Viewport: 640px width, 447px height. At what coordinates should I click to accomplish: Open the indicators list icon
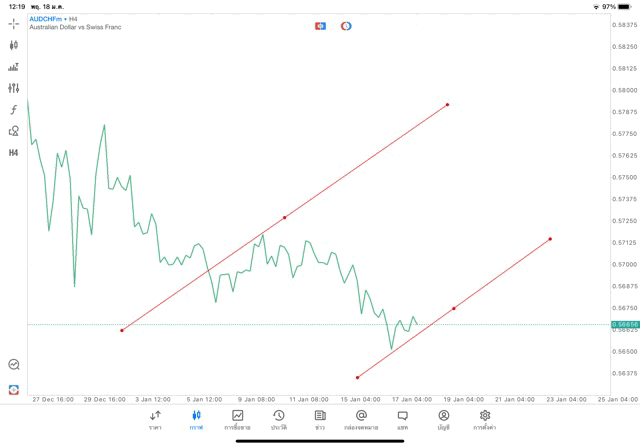14,67
